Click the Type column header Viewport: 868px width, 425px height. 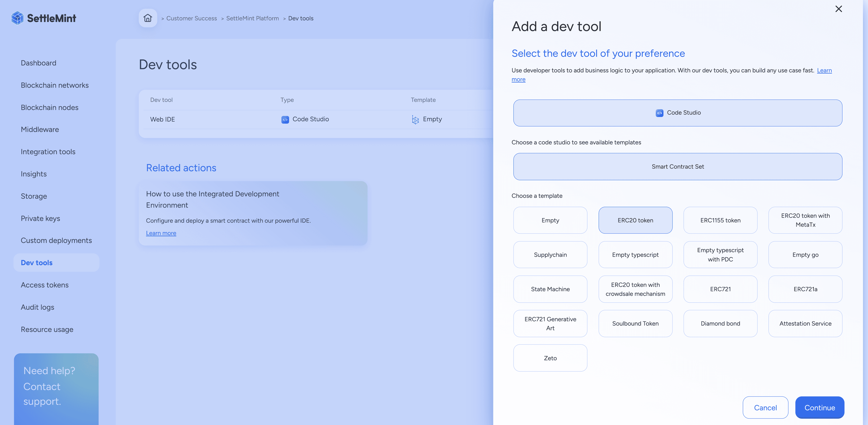click(287, 100)
